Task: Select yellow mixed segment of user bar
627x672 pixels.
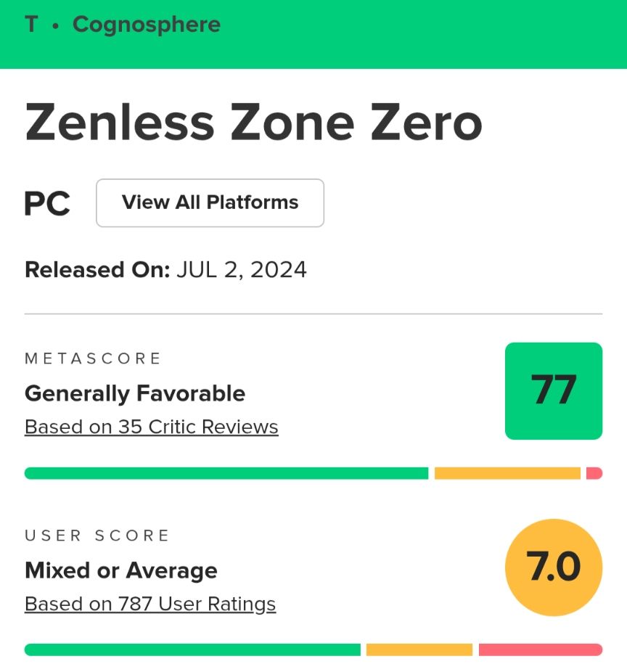Action: click(419, 650)
